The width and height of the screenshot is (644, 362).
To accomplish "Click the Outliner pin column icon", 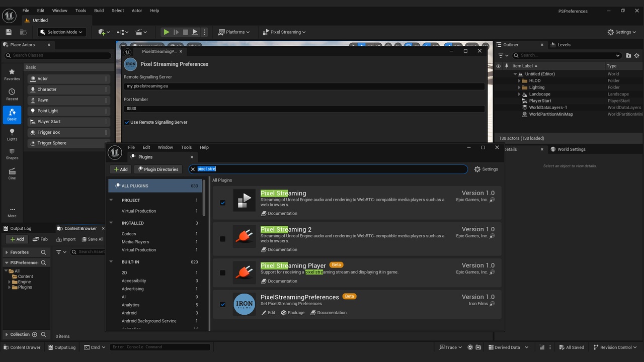I will 506,66.
